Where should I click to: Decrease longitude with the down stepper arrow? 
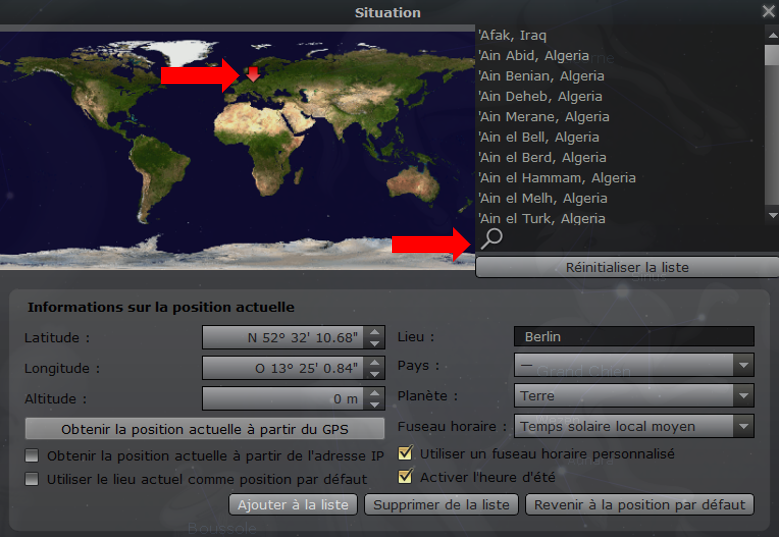click(x=375, y=374)
